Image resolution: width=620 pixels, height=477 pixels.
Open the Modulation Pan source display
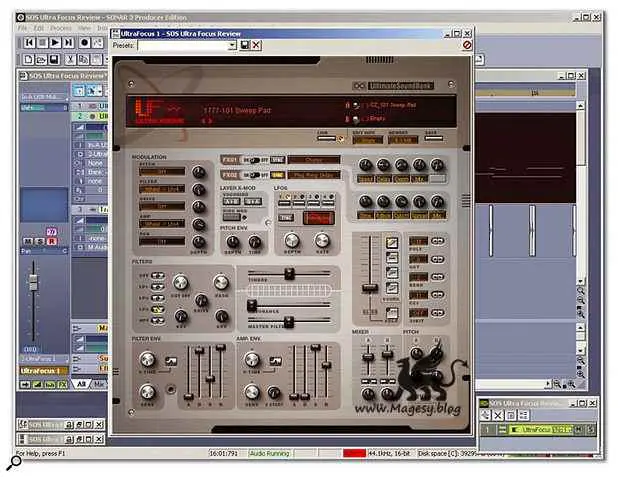tap(162, 241)
